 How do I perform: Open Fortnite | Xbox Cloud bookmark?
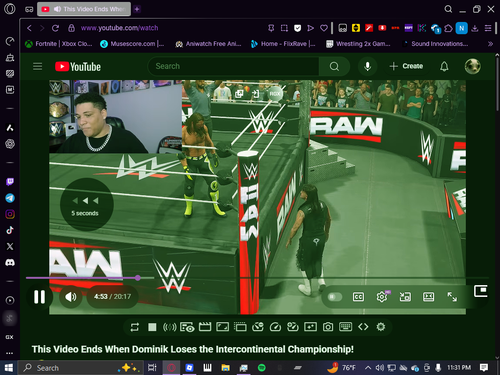point(59,44)
